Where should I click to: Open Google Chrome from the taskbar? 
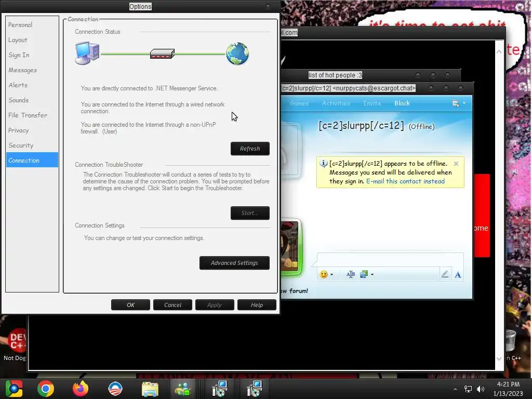coord(46,389)
